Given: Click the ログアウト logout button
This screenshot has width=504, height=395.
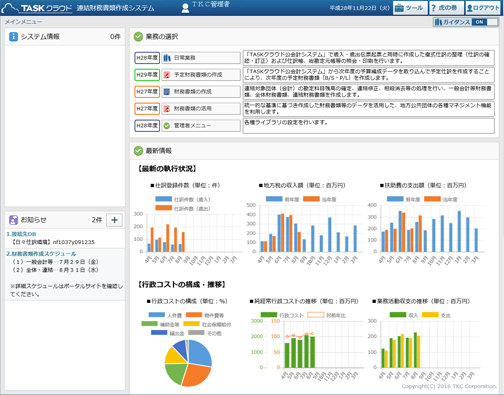Looking at the screenshot, I should coord(483,8).
